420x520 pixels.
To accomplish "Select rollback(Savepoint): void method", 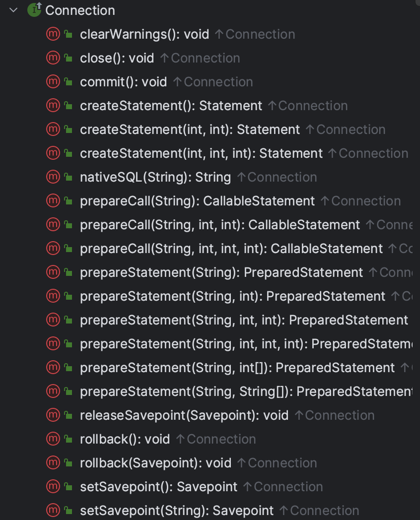I will (x=155, y=463).
